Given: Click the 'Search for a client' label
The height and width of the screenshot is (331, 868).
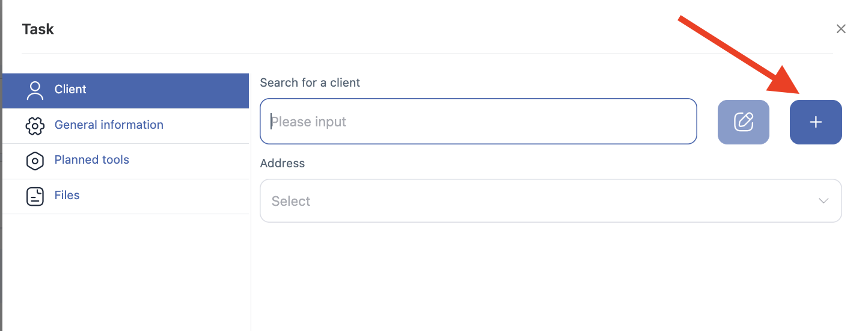Looking at the screenshot, I should pos(310,83).
